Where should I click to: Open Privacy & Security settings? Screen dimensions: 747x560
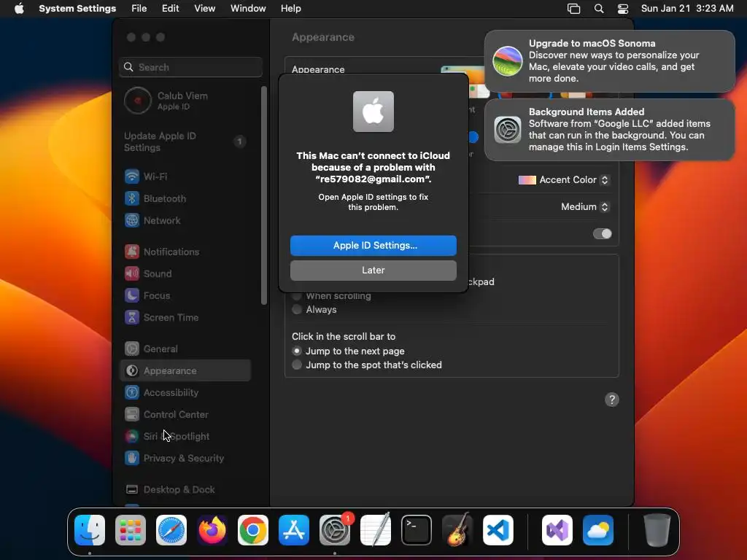point(185,459)
